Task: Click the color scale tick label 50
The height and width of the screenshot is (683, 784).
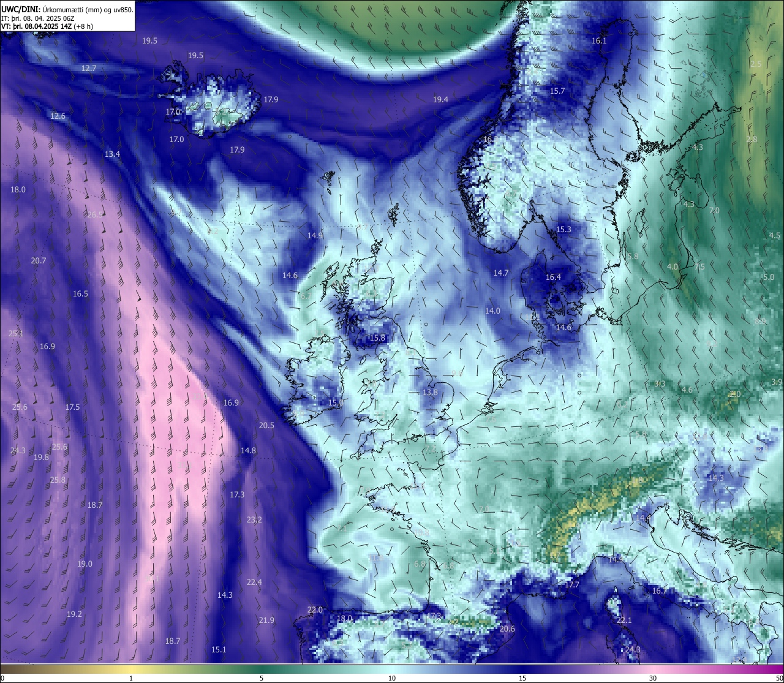Action: pos(779,678)
